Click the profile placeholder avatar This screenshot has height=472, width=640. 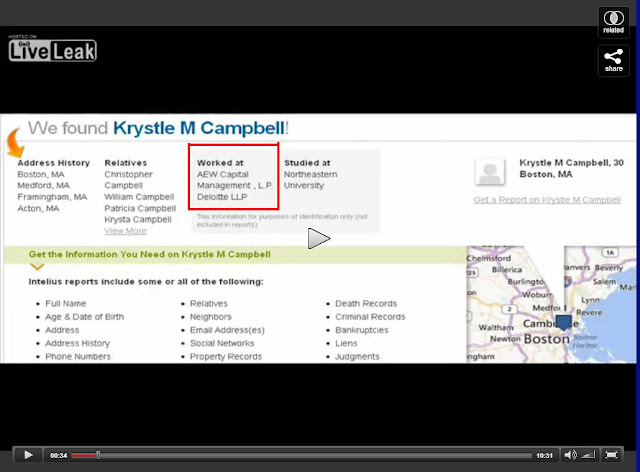490,172
